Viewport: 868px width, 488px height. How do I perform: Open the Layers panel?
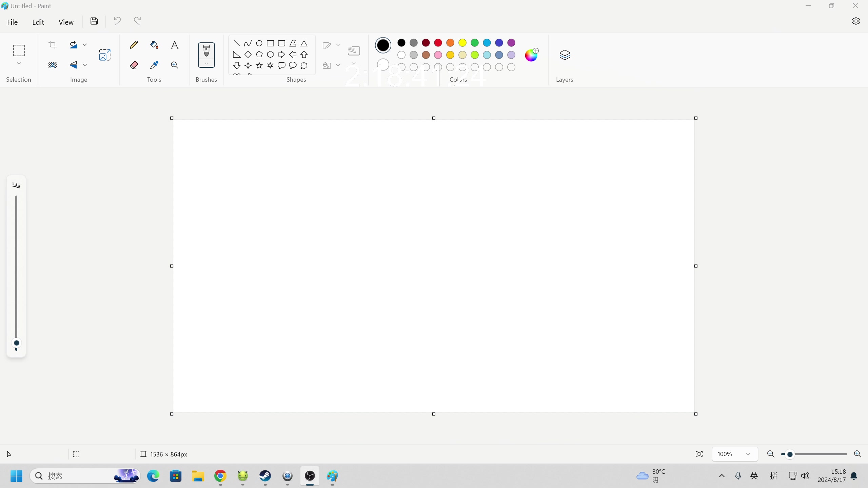(x=565, y=55)
